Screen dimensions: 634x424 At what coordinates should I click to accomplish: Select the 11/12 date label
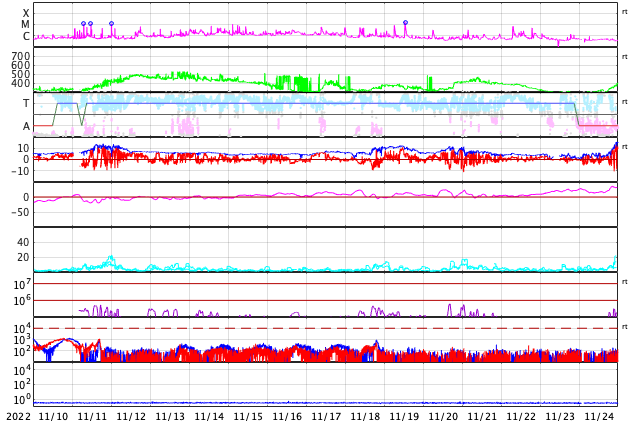[x=131, y=416]
